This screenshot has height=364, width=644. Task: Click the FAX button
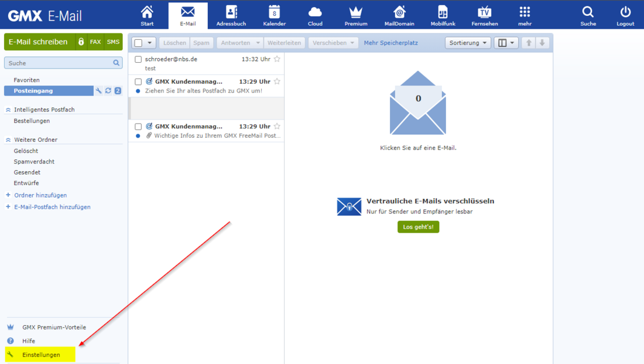(95, 42)
